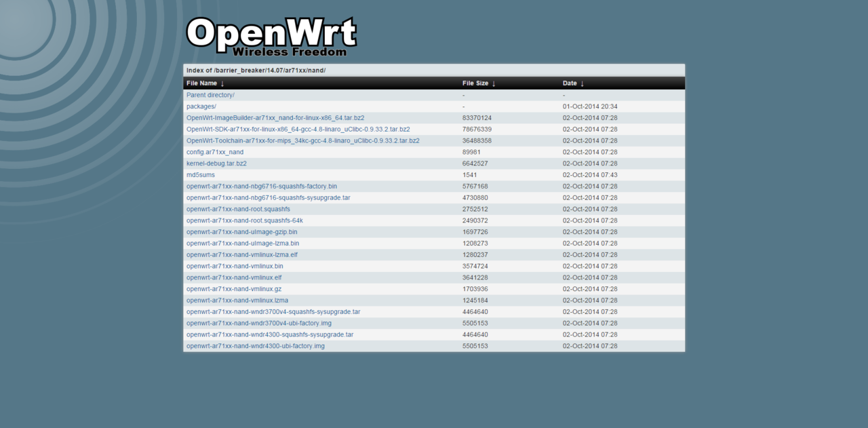The image size is (868, 428).
Task: Click the OpenWrt Wireless Freedom logo
Action: [x=271, y=37]
